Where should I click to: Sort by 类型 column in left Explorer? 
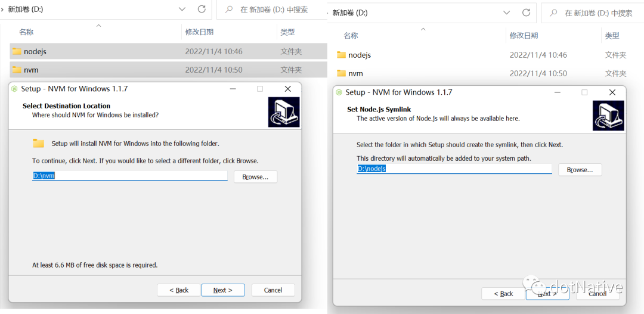[287, 32]
